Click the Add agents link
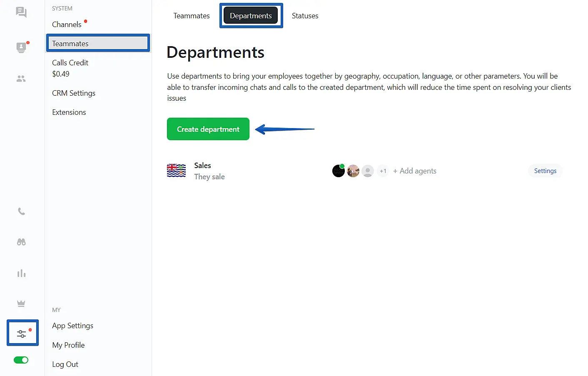588x376 pixels. click(415, 171)
